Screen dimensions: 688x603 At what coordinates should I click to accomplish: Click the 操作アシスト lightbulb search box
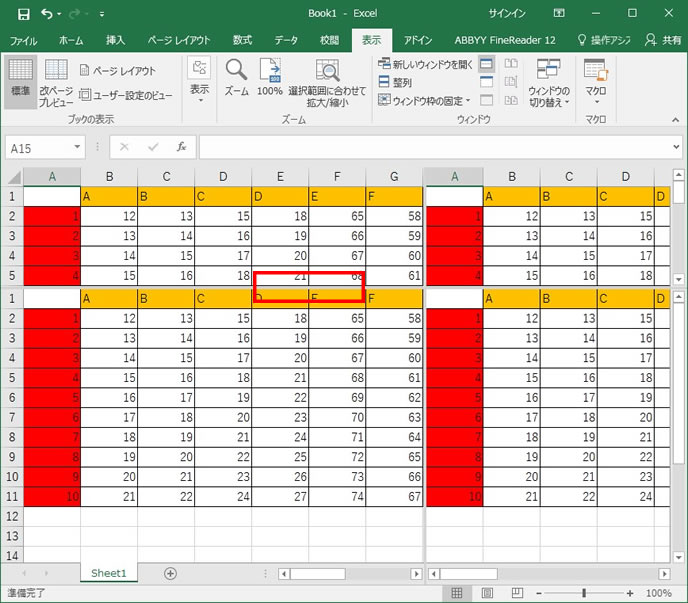pos(604,40)
